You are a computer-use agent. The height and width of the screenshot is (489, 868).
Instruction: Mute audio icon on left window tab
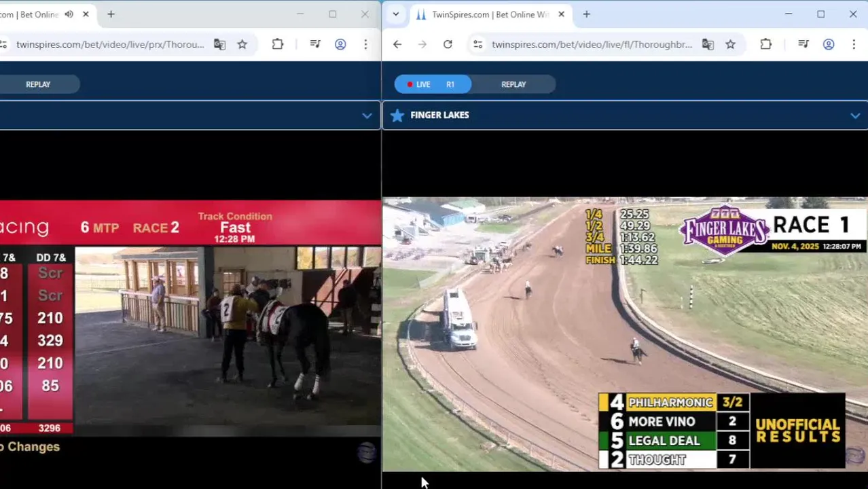tap(69, 14)
